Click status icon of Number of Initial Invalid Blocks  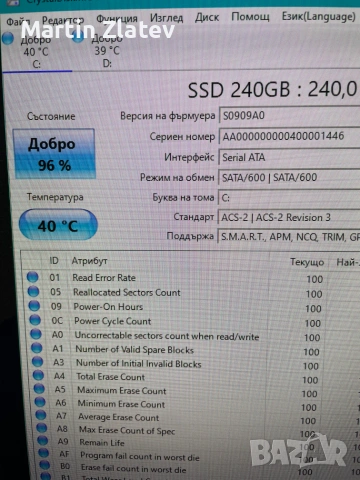tap(38, 362)
